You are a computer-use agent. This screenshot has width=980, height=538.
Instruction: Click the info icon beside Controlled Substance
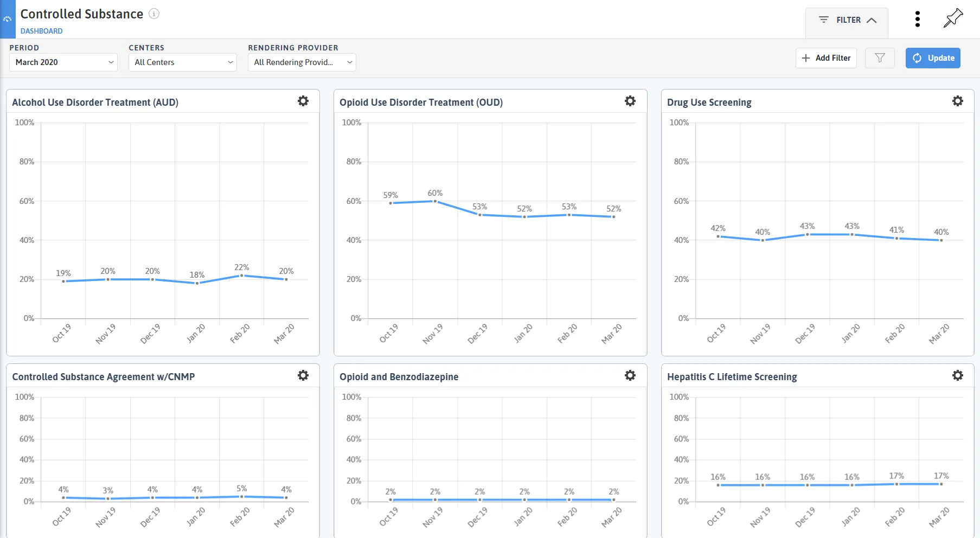coord(154,14)
